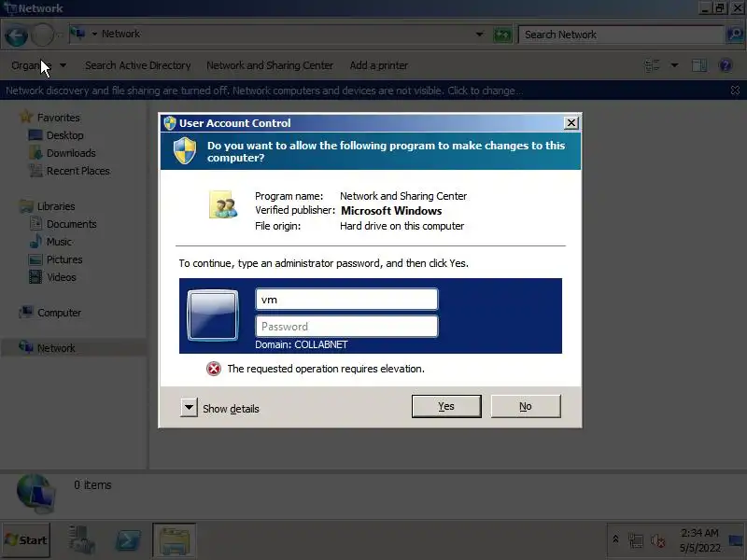Open the Network address breadcrumb dropdown arrow
747x560 pixels.
pyautogui.click(x=94, y=34)
